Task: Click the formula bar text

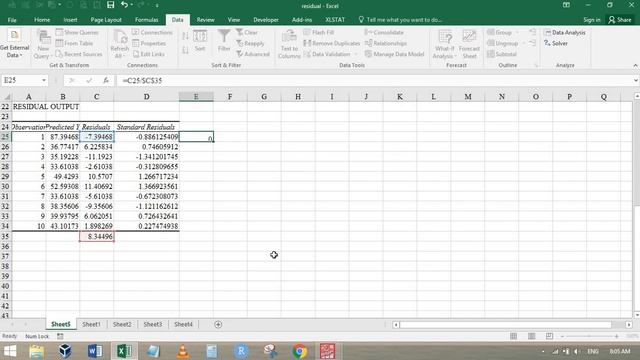Action: point(142,80)
